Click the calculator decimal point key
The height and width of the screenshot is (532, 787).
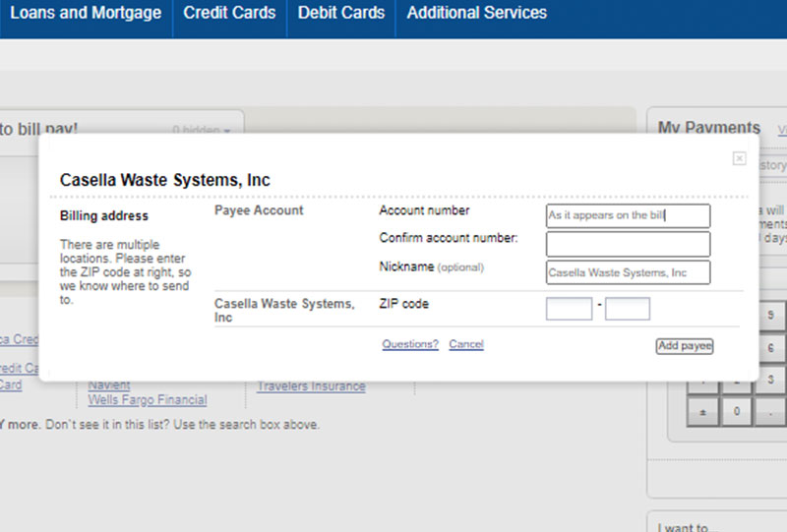pos(770,412)
